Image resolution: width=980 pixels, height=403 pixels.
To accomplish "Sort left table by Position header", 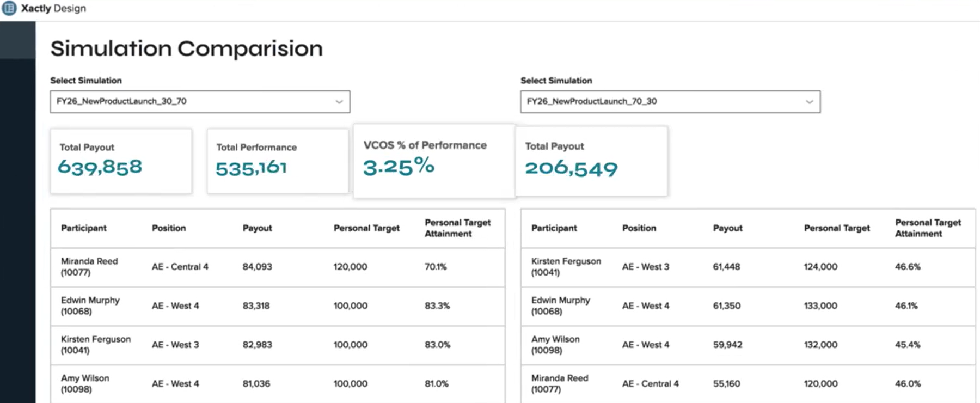I will 169,228.
